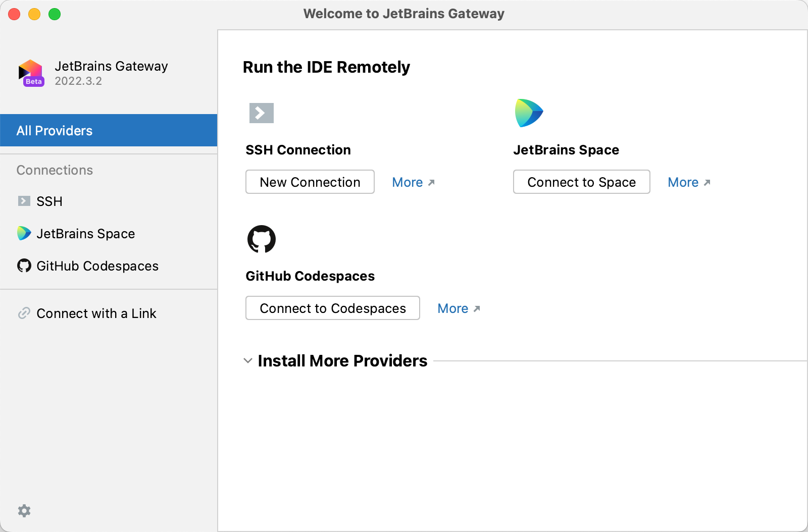Image resolution: width=808 pixels, height=532 pixels.
Task: Select the All Providers tab
Action: coord(109,131)
